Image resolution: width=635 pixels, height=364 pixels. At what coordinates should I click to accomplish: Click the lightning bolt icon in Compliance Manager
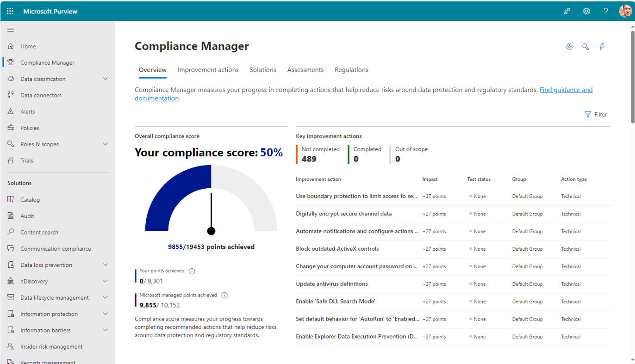(602, 47)
